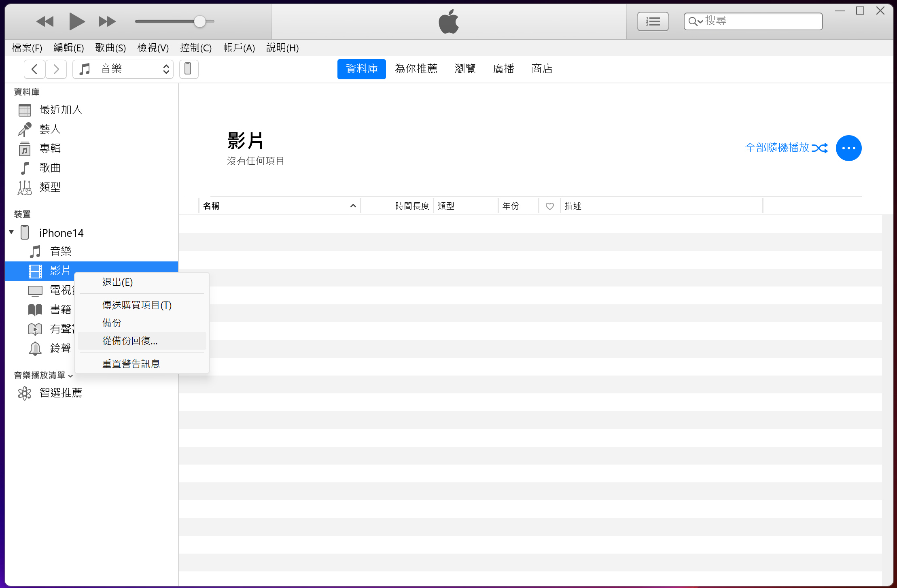Open audiobooks icon under device
The height and width of the screenshot is (588, 897).
(35, 329)
